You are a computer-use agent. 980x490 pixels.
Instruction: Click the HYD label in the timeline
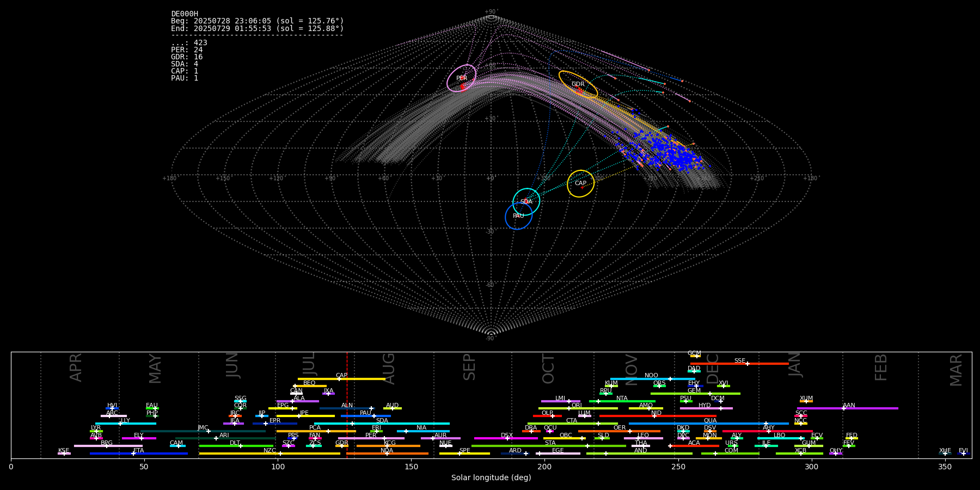[x=705, y=406]
